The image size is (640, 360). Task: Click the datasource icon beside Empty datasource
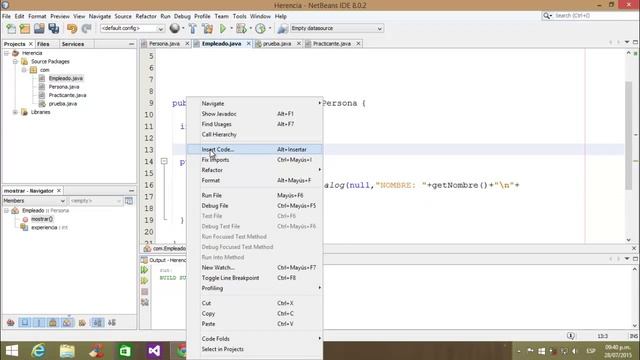282,29
